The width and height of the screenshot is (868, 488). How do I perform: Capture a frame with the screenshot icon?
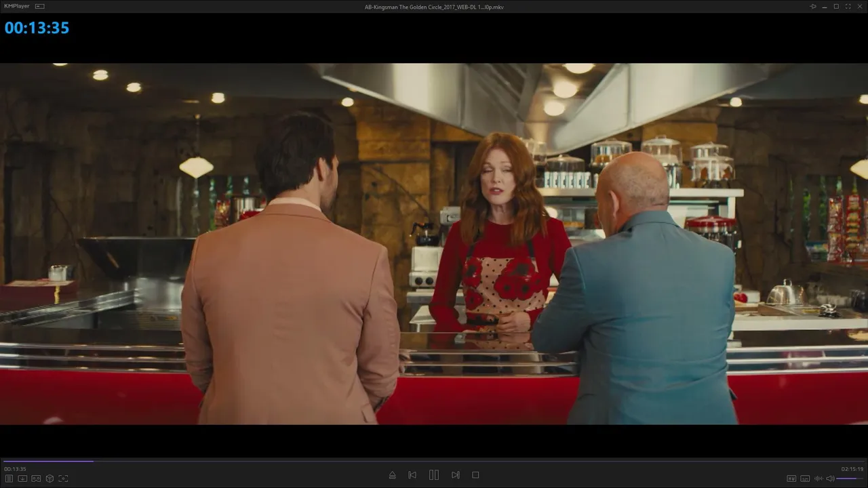tap(63, 479)
